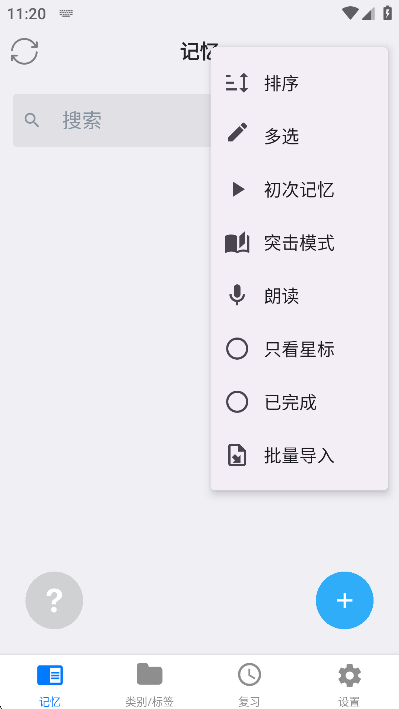This screenshot has width=399, height=709.
Task: Select the 朗读 menu text
Action: coord(281,297)
